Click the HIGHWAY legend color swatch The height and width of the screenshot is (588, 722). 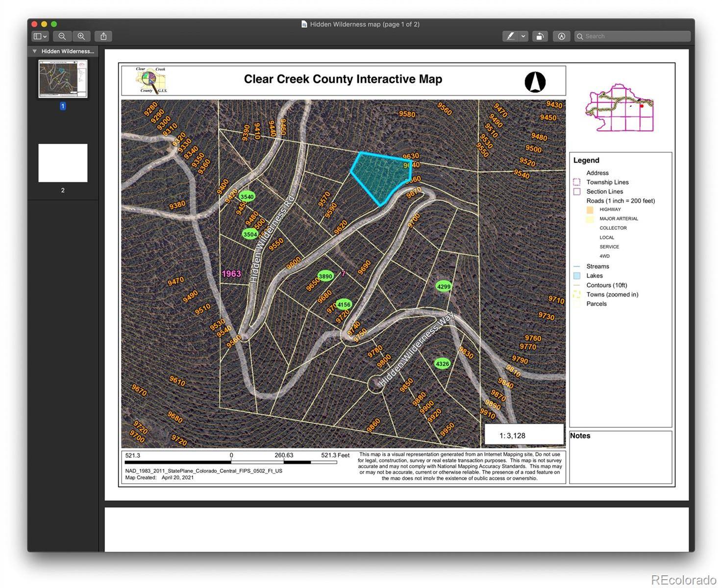coord(590,210)
